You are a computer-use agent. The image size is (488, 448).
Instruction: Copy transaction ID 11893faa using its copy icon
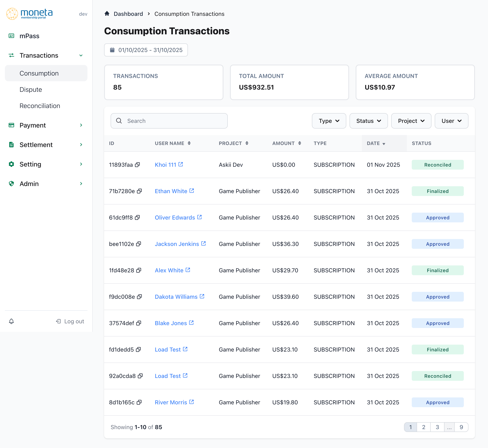138,165
